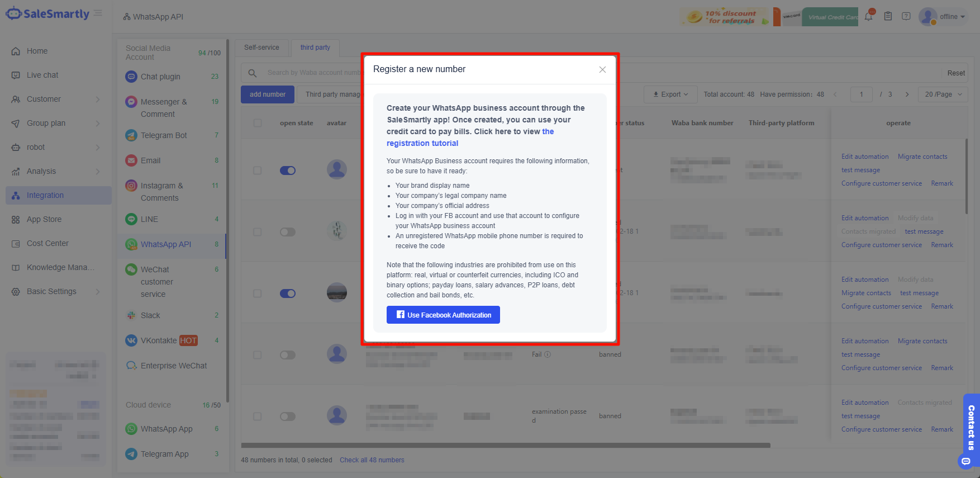This screenshot has height=478, width=980.
Task: Click Reset button
Action: [x=956, y=73]
